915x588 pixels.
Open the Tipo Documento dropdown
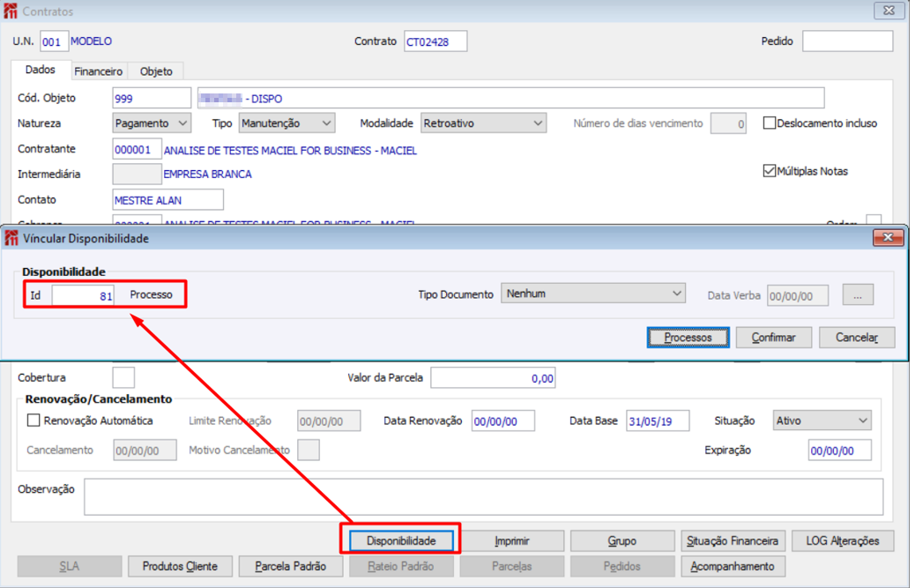593,294
